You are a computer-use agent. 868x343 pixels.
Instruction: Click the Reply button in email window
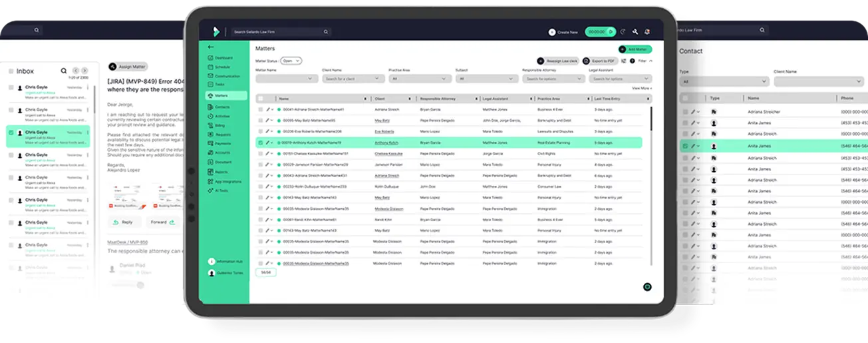click(x=124, y=222)
